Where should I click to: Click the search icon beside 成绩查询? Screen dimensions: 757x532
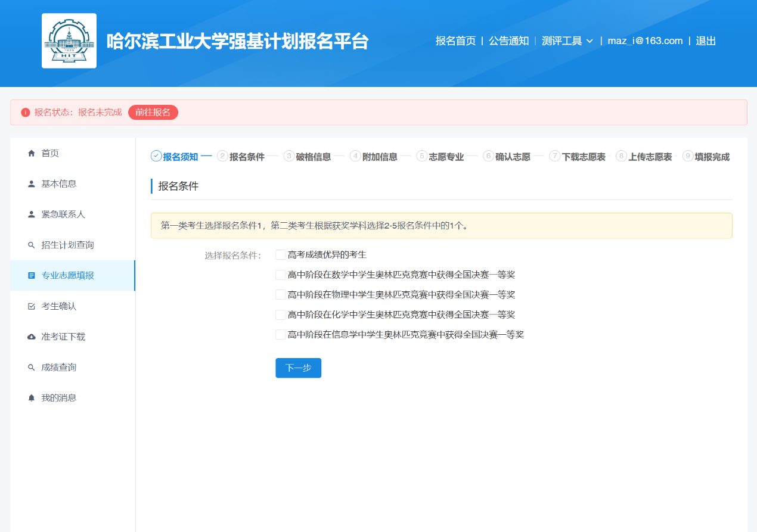(x=32, y=368)
